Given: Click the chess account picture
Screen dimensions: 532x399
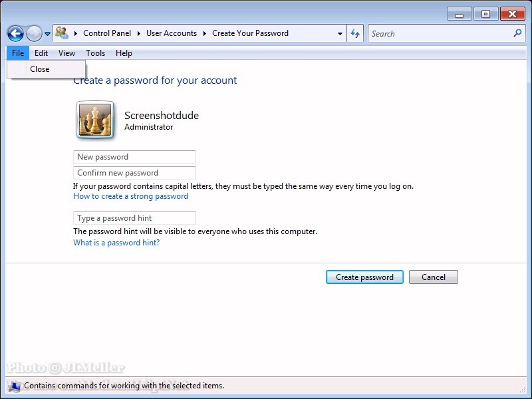Looking at the screenshot, I should 95,120.
